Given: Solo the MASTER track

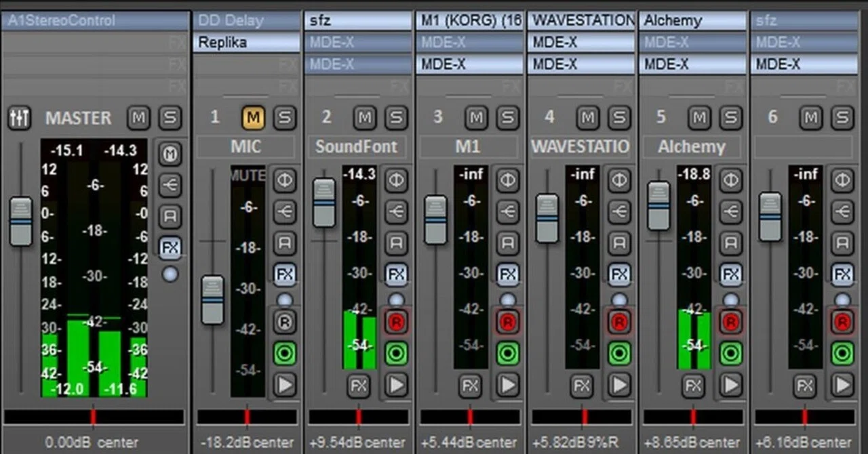Looking at the screenshot, I should coord(170,118).
